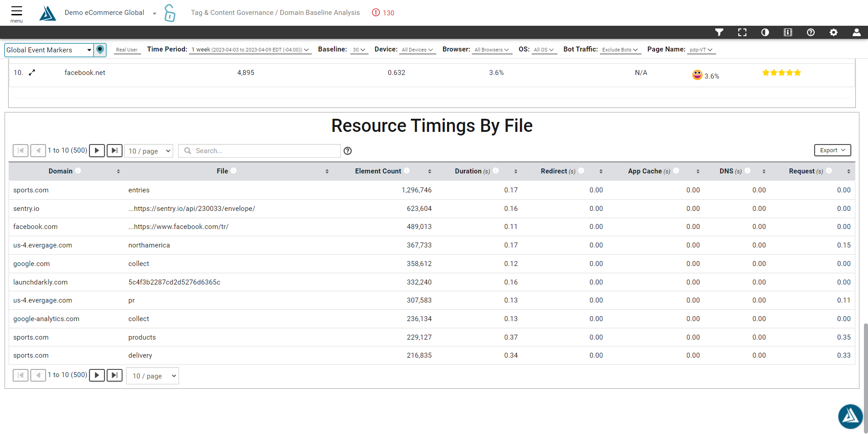This screenshot has width=868, height=434.
Task: Go to next page in top pagination
Action: tap(97, 150)
